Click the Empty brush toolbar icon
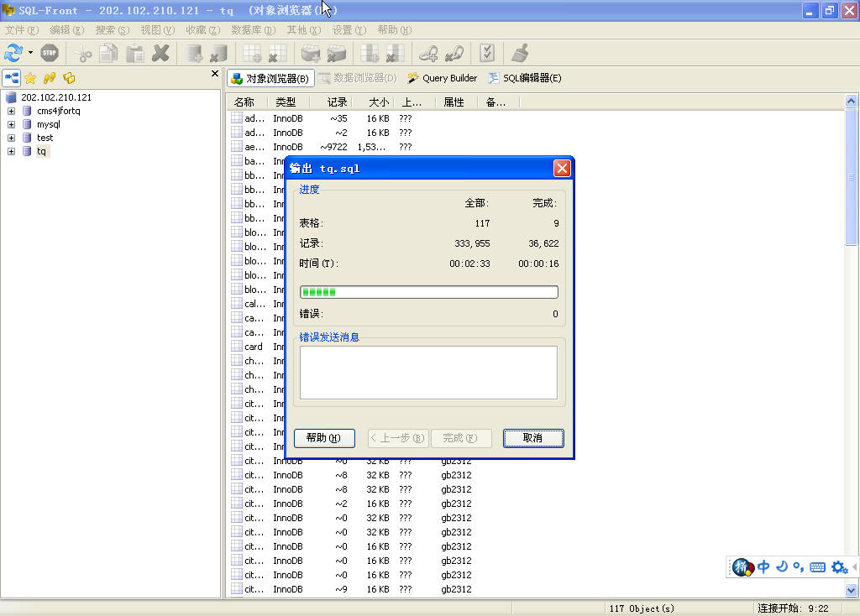The height and width of the screenshot is (616, 860). [520, 53]
